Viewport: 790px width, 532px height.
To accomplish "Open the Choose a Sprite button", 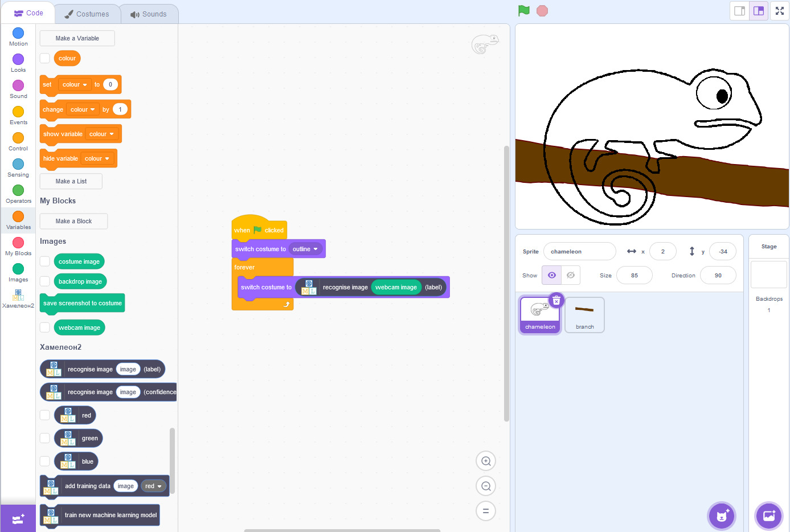I will pyautogui.click(x=722, y=516).
